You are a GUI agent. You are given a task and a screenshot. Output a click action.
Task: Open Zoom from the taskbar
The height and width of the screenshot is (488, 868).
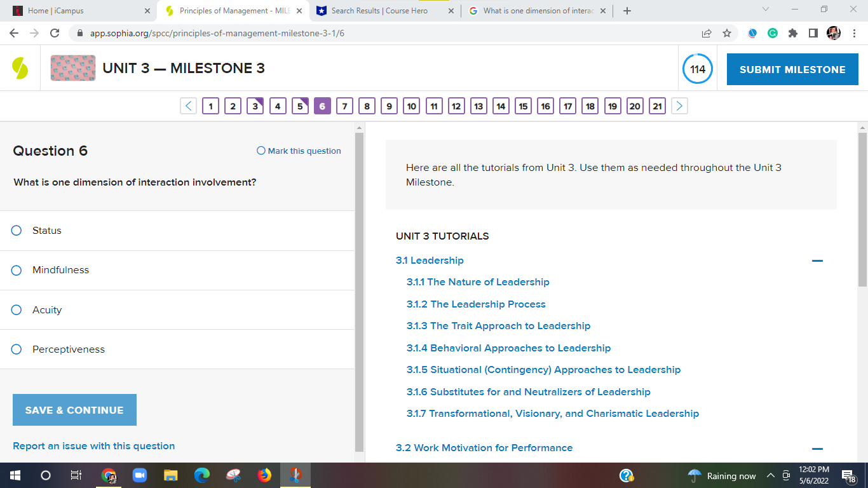coord(139,475)
